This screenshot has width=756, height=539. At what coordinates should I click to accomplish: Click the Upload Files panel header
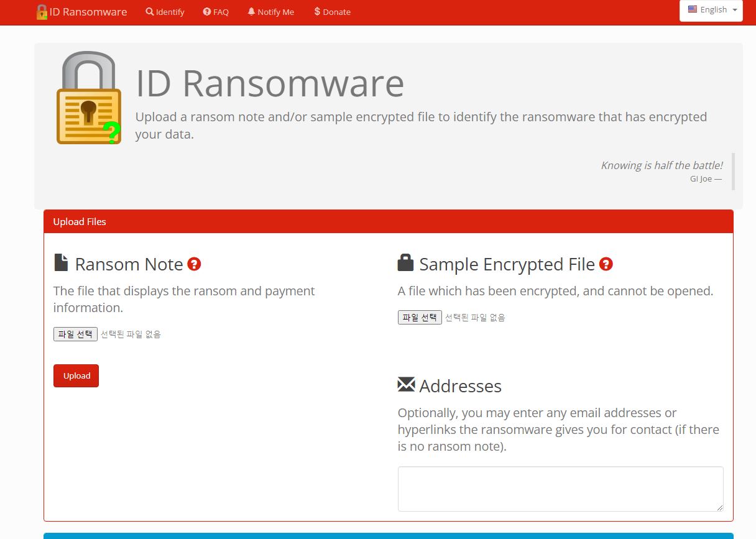click(x=389, y=222)
